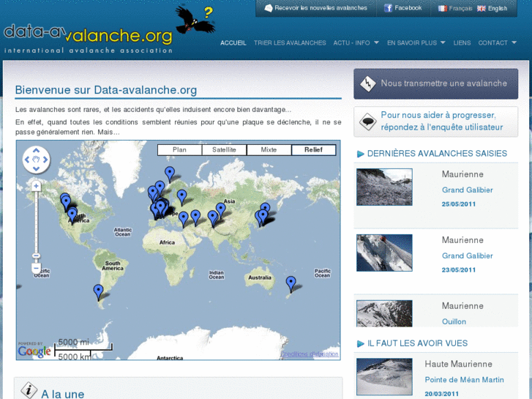The image size is (532, 399).
Task: Click the map zoom slider handle
Action: coord(37,256)
